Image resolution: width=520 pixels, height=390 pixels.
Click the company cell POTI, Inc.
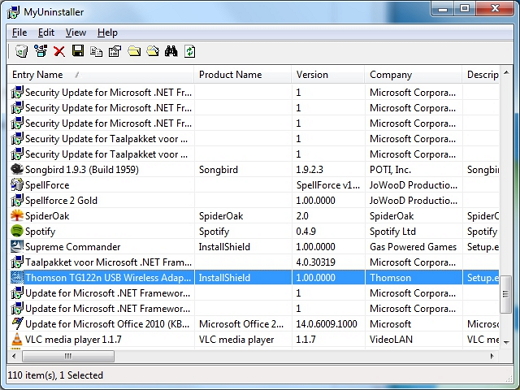click(390, 170)
